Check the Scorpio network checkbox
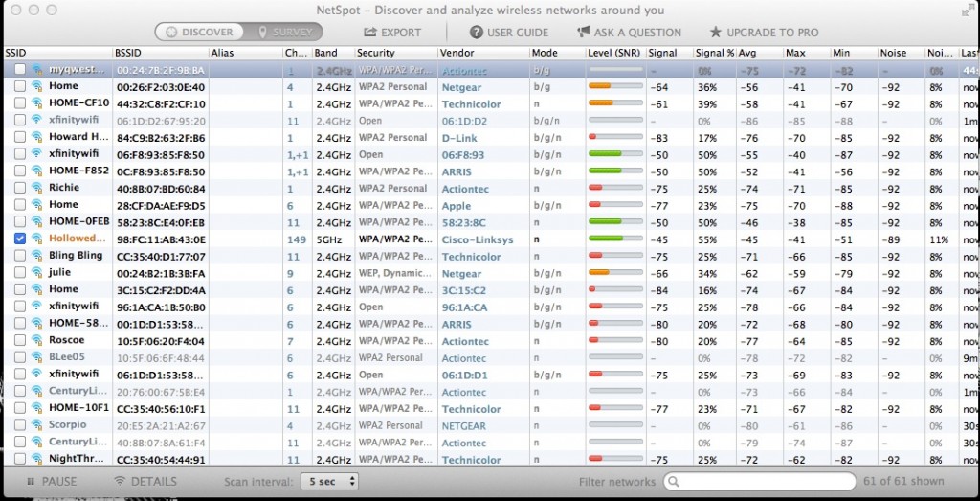The width and height of the screenshot is (980, 501). coord(20,425)
